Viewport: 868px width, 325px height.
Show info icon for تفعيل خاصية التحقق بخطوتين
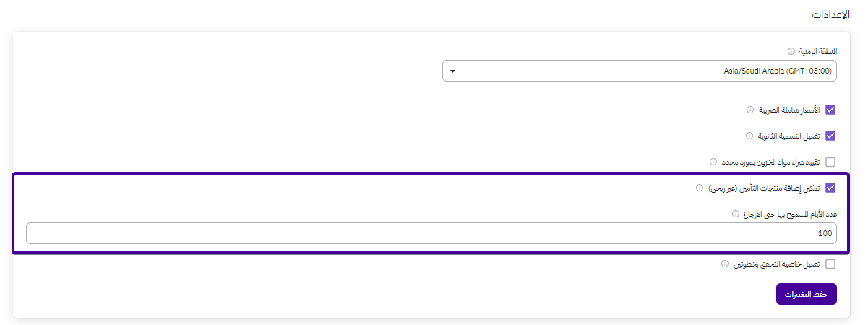pos(725,264)
